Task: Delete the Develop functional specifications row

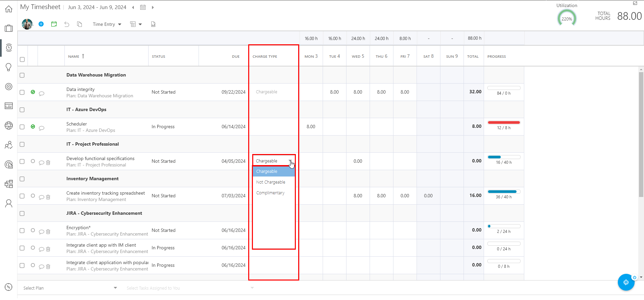Action: coord(48,162)
